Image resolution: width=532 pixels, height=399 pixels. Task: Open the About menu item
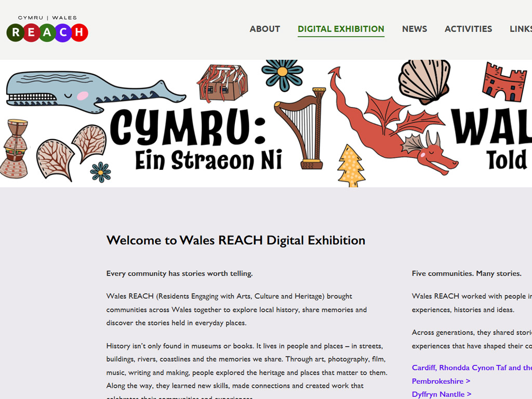point(264,29)
